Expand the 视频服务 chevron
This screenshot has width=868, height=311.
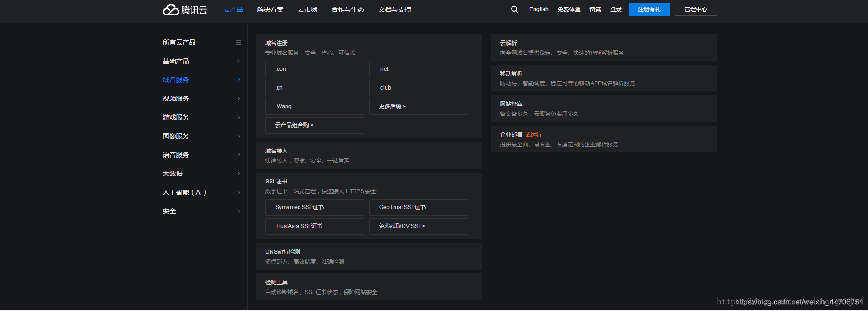pos(239,99)
